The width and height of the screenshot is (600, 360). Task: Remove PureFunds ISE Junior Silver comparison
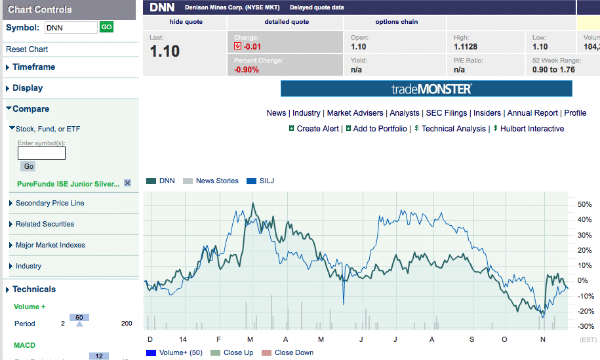pos(127,183)
